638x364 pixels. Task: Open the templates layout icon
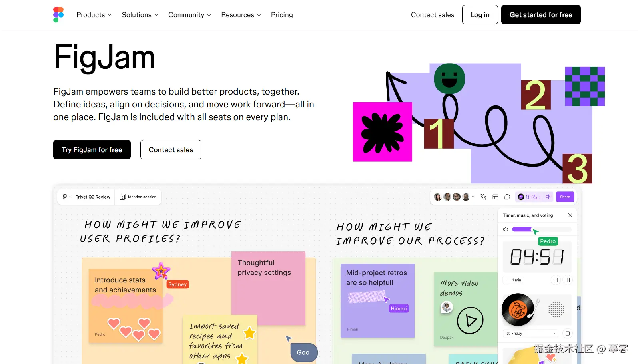495,197
